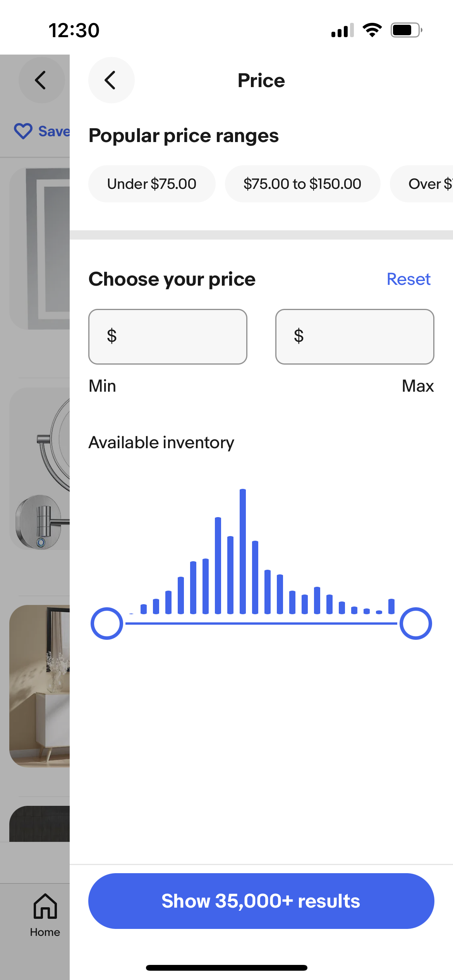Focus the Max price input field

355,336
